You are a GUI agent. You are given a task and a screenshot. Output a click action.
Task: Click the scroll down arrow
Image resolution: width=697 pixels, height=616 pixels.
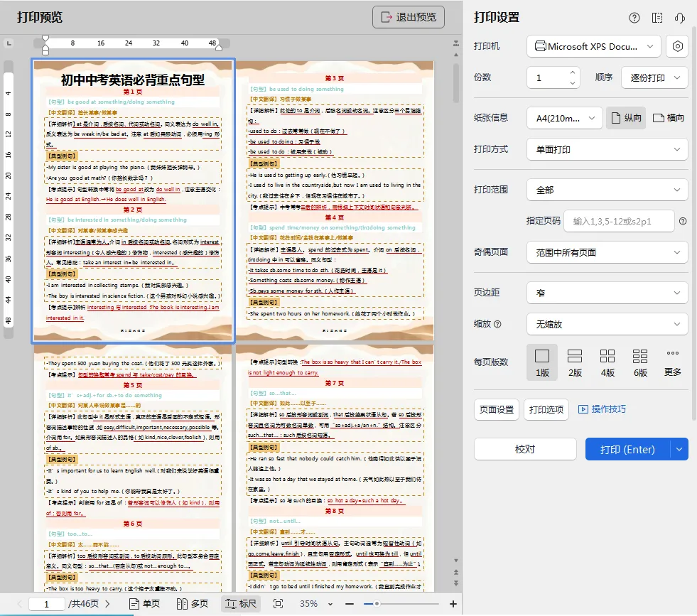[x=456, y=561]
